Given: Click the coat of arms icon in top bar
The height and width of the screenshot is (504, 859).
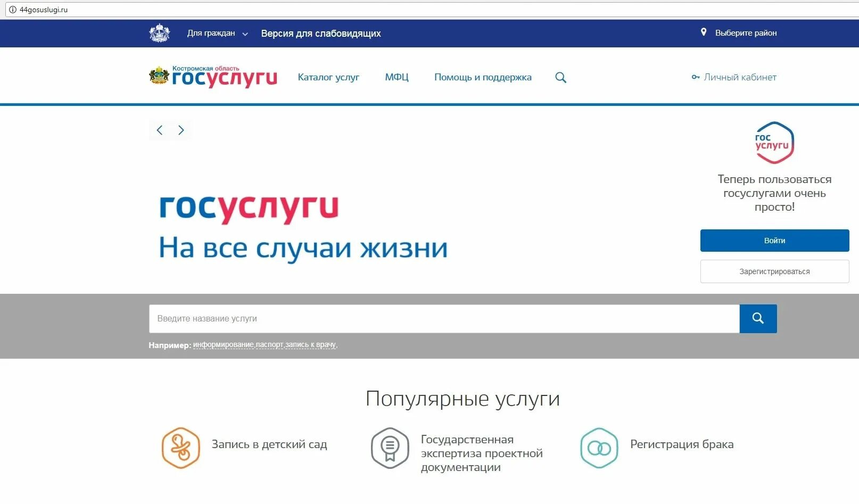Looking at the screenshot, I should [159, 33].
